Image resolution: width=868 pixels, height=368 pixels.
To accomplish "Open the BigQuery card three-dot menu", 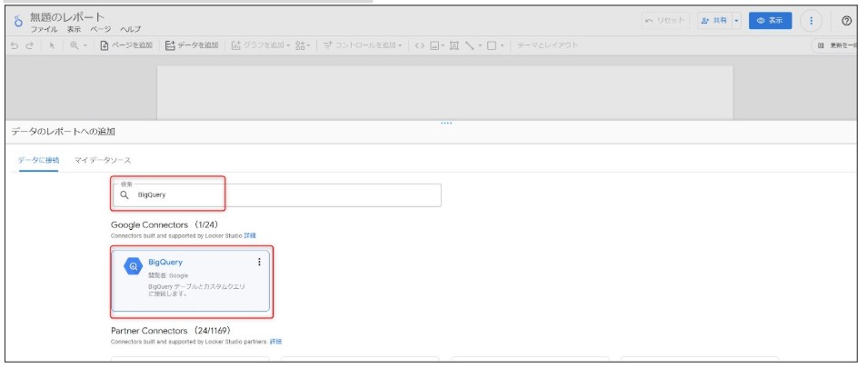I will [x=259, y=262].
